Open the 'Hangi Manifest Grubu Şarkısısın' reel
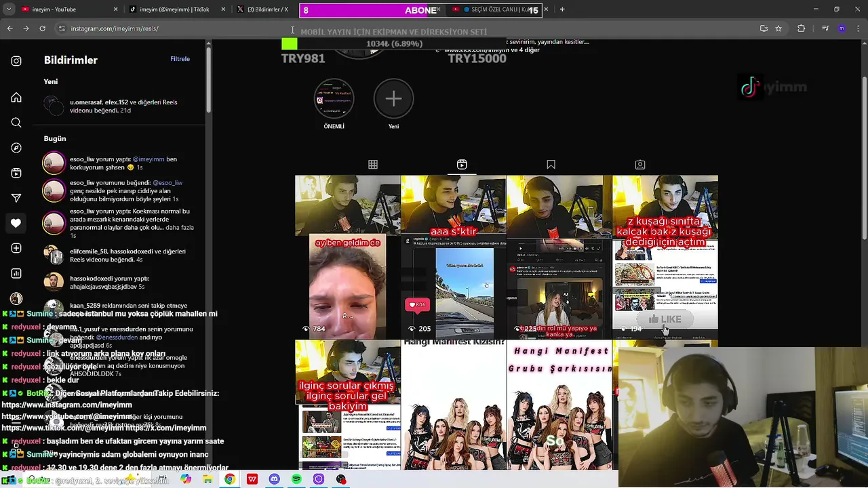The image size is (868, 488). point(559,405)
